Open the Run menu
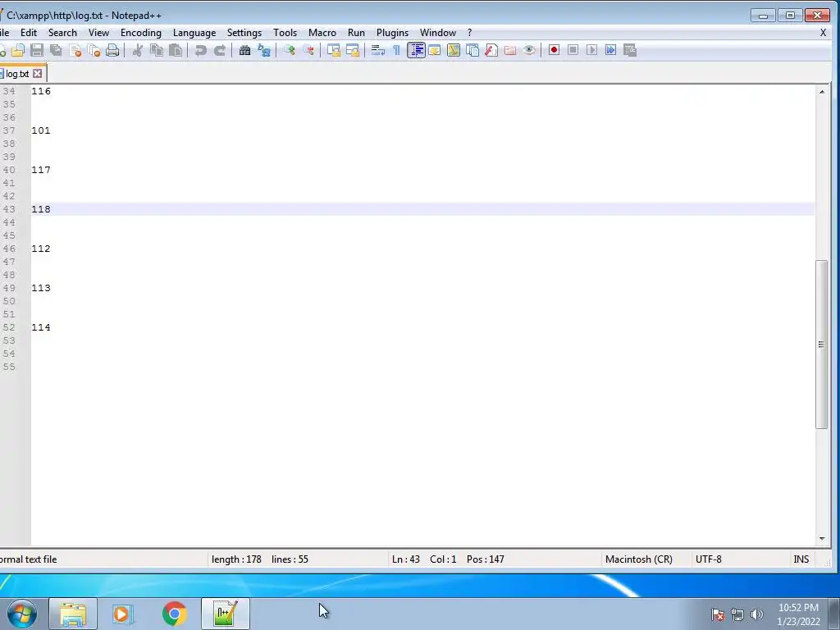840x630 pixels. pyautogui.click(x=356, y=33)
